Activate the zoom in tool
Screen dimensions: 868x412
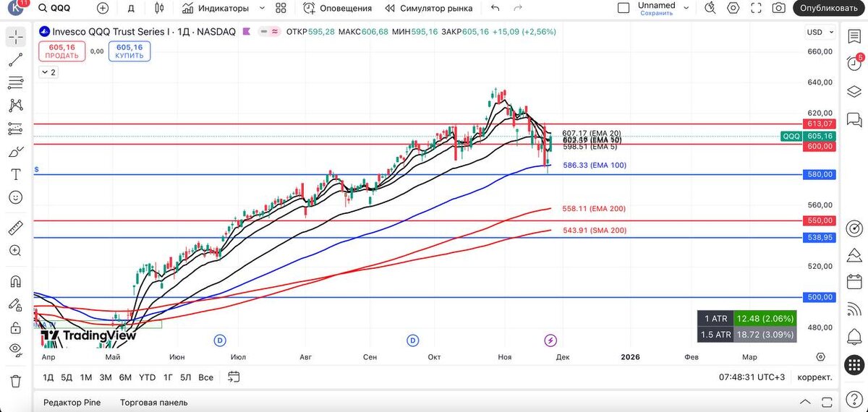(x=15, y=251)
